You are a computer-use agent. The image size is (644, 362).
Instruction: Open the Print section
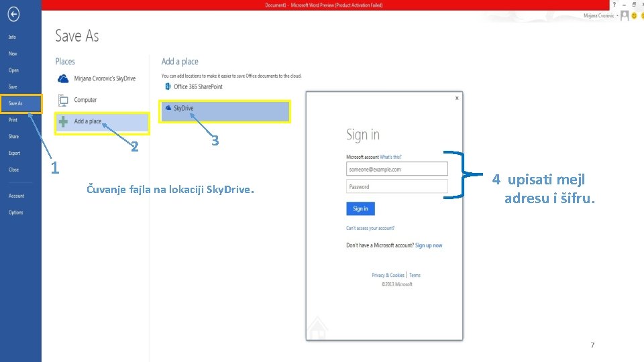click(x=13, y=120)
